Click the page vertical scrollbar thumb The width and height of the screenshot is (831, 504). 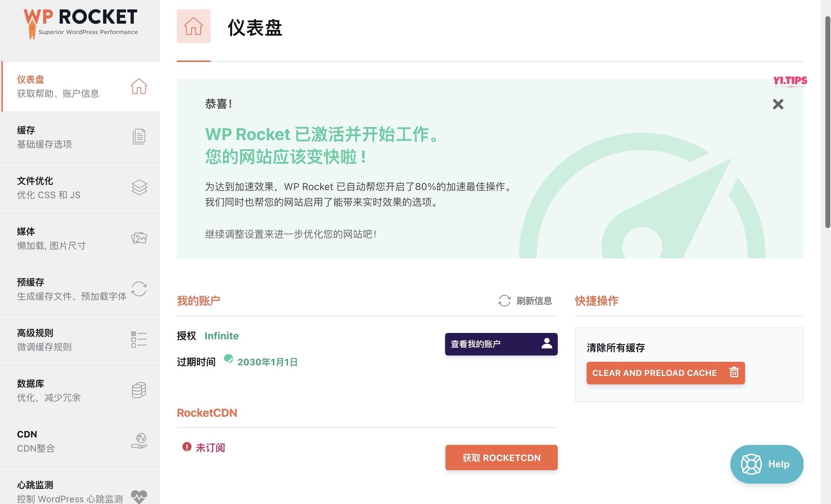point(828,122)
